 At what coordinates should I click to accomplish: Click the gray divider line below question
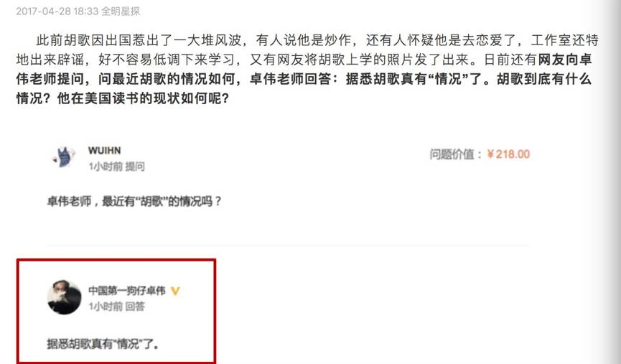point(288,246)
